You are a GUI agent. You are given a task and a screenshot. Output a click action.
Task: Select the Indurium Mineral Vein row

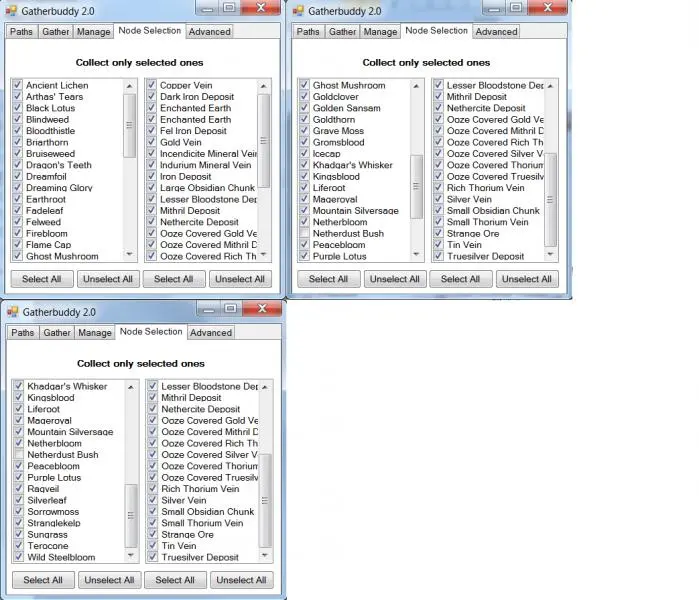[201, 165]
